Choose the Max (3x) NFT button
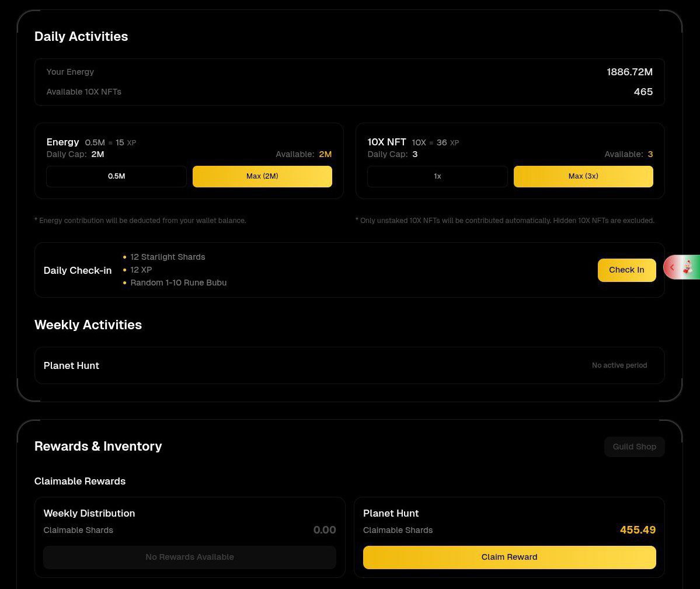 tap(583, 176)
